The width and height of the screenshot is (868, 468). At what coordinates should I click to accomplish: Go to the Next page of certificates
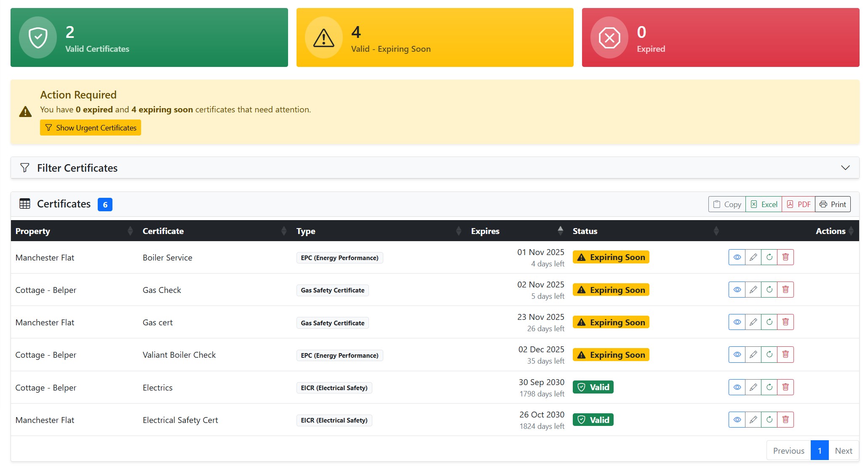pos(844,450)
